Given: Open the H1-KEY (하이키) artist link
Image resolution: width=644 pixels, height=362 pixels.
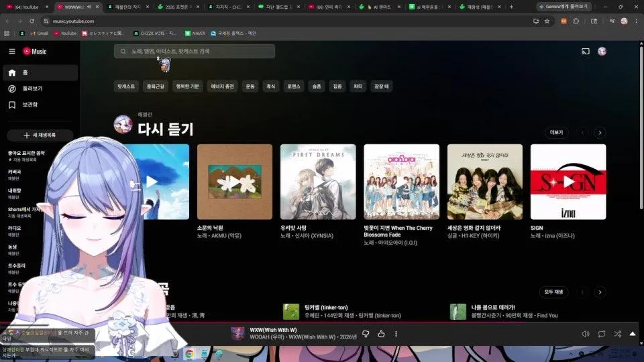Looking at the screenshot, I should pyautogui.click(x=480, y=236).
